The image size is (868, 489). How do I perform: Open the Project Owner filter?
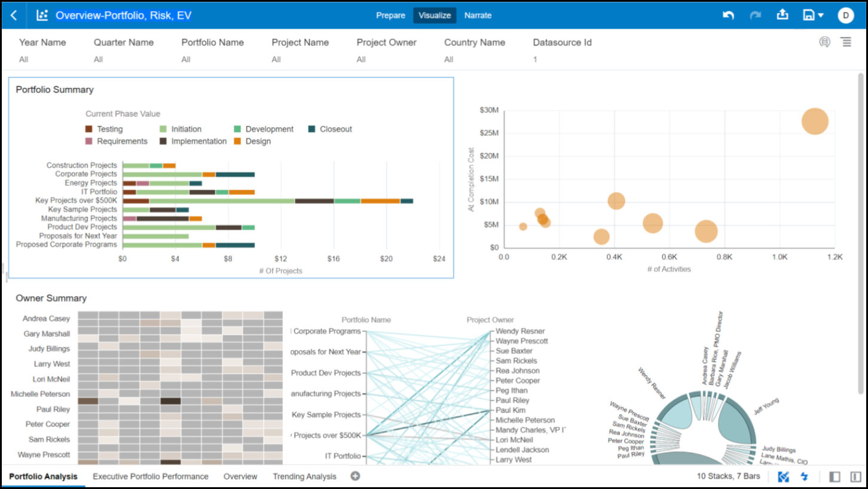(387, 50)
